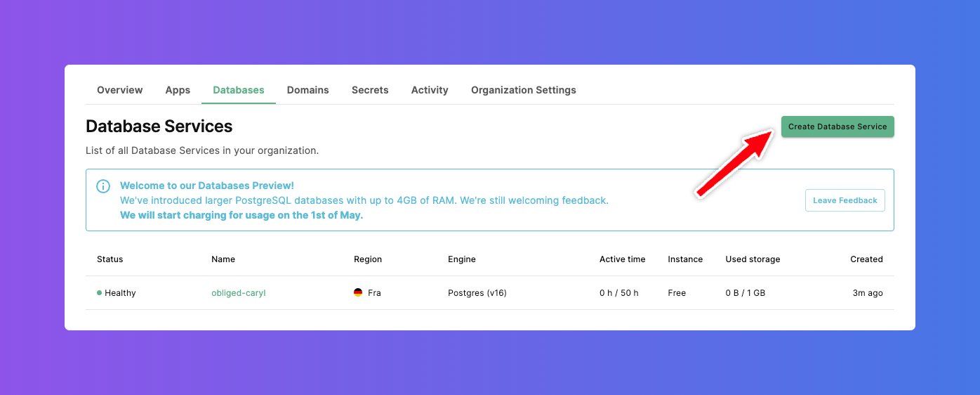
Task: Click the Used storage column header
Action: (753, 259)
